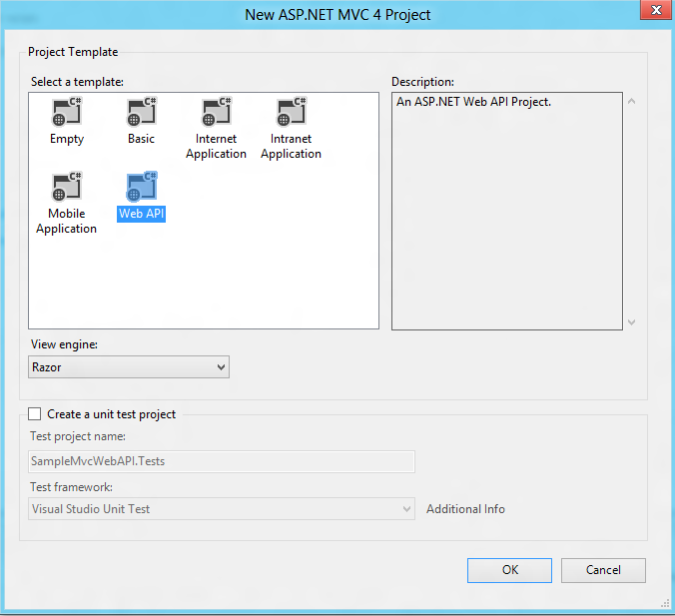Choose the Intranet Application template icon

click(x=292, y=112)
